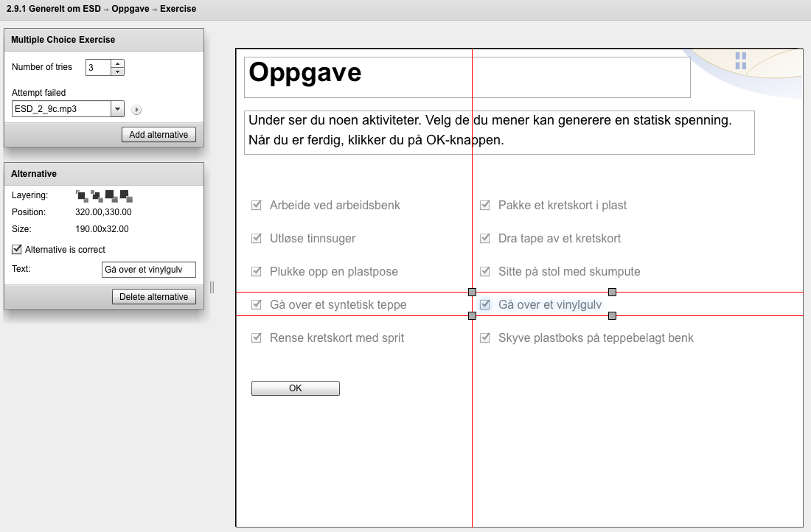Click the 'Multiple Choice Exercise' panel header

(x=104, y=40)
